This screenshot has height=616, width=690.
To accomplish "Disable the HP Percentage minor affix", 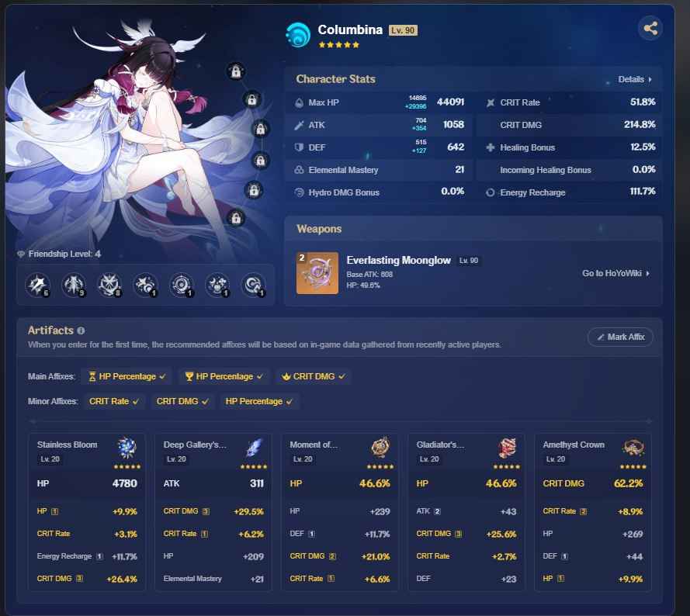I will tap(258, 401).
